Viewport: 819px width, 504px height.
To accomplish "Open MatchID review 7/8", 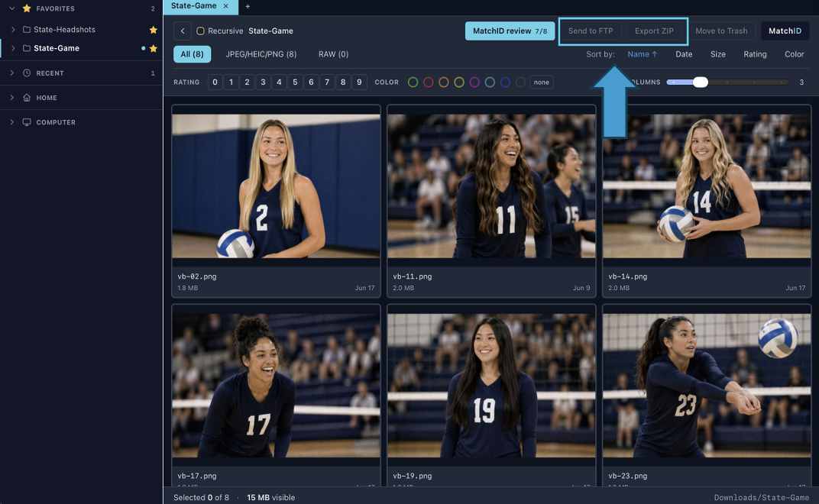I will coord(510,31).
